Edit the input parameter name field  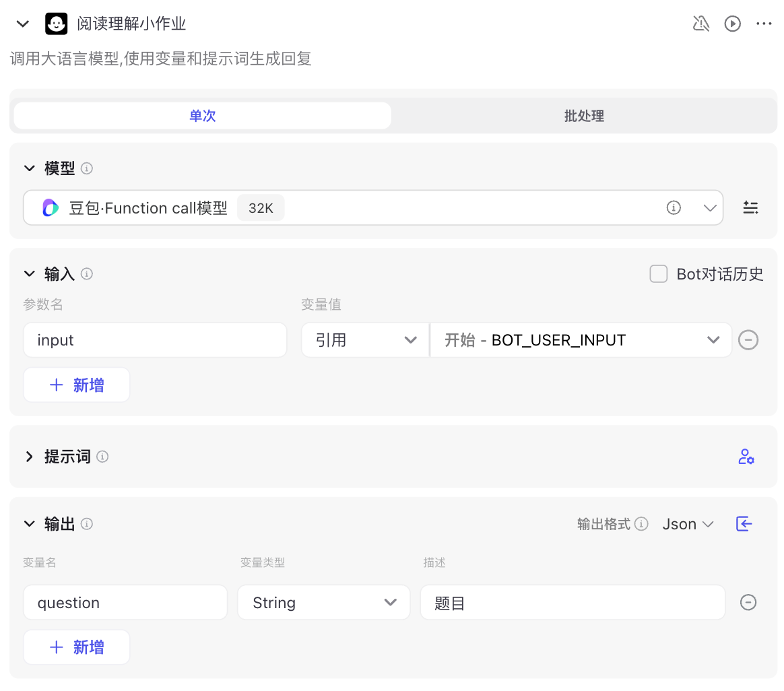pyautogui.click(x=155, y=340)
